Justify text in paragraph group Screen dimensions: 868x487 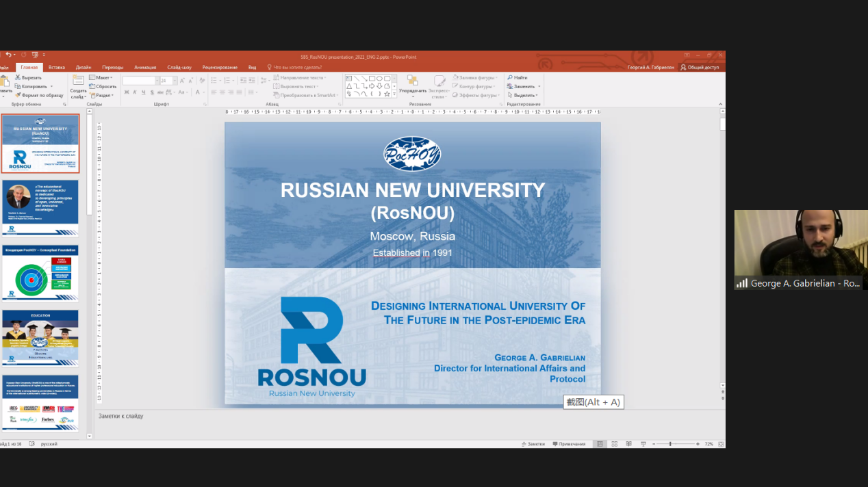pyautogui.click(x=239, y=92)
